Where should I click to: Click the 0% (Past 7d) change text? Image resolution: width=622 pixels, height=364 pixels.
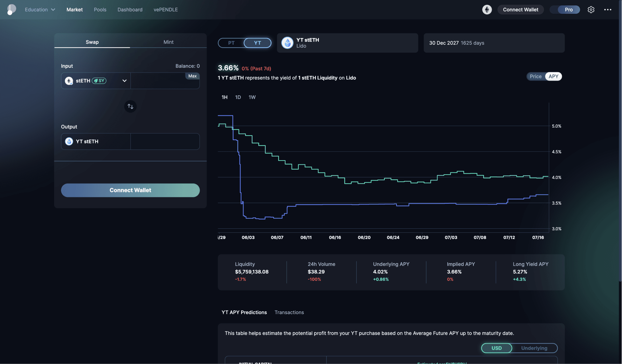coord(256,69)
